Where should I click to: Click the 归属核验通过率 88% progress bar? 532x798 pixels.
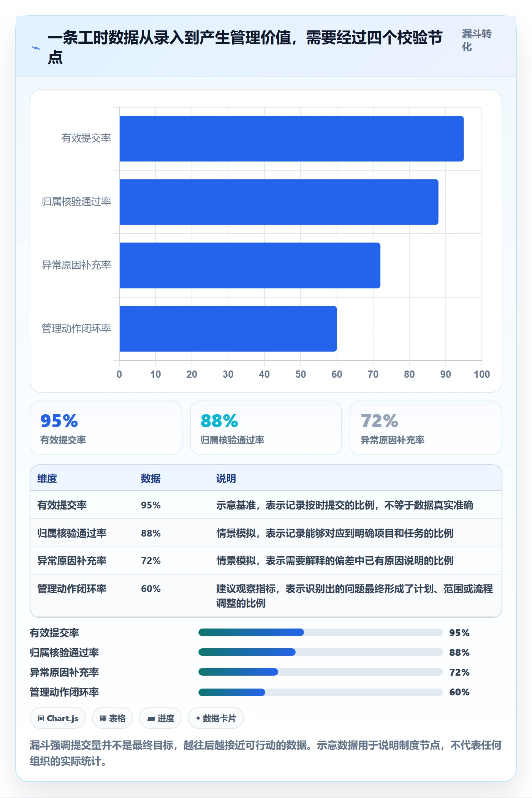pos(321,652)
